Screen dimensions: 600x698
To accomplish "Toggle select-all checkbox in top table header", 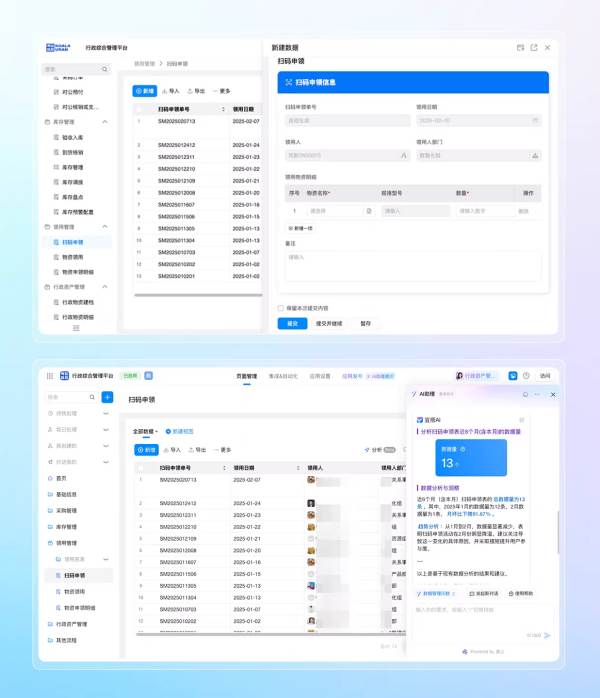I will 139,108.
